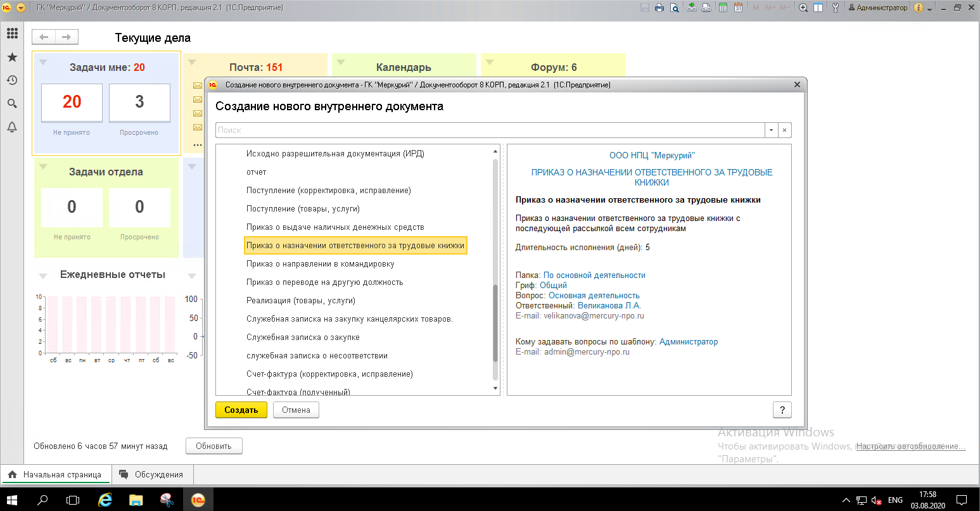Open History clock icon in sidebar
Image resolution: width=980 pixels, height=511 pixels.
tap(12, 80)
